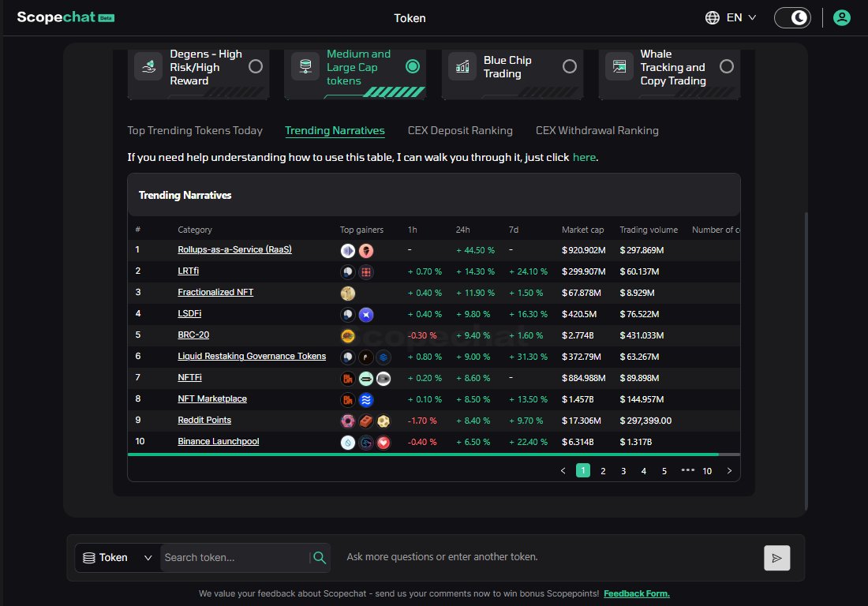Open the language globe icon

pos(712,17)
